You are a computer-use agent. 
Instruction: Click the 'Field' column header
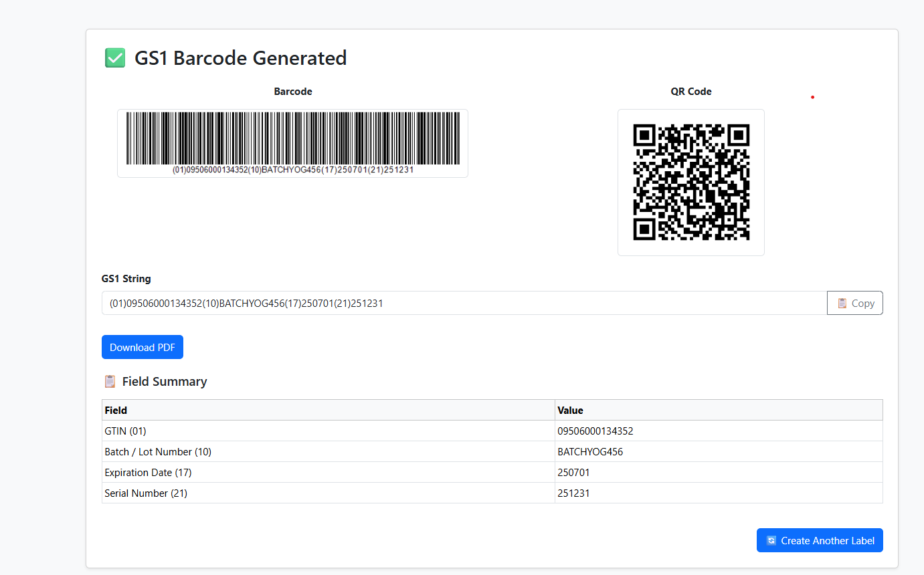[329, 410]
